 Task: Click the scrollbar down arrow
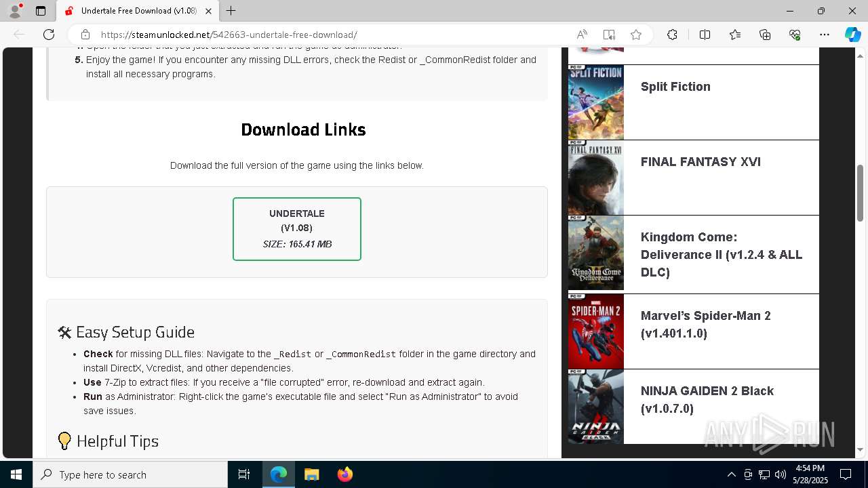tap(861, 449)
